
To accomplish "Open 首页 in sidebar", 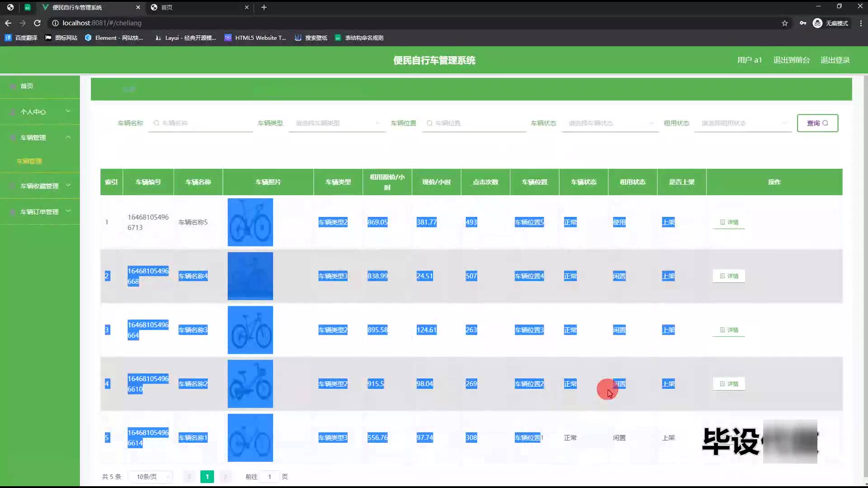I will tap(40, 86).
